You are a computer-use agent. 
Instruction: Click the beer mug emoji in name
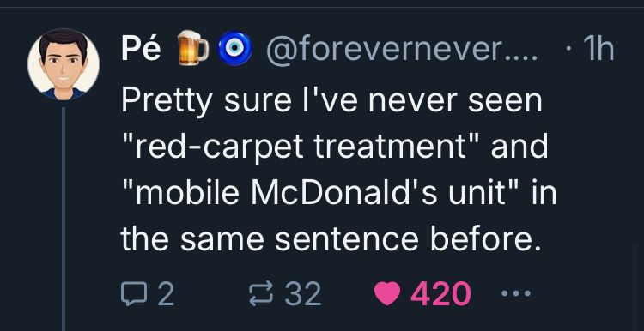click(x=192, y=48)
